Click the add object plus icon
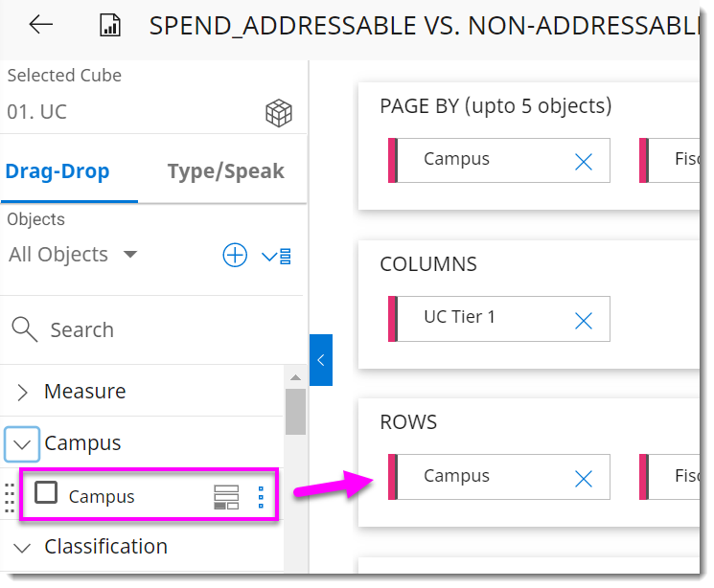Image resolution: width=714 pixels, height=588 pixels. click(234, 255)
